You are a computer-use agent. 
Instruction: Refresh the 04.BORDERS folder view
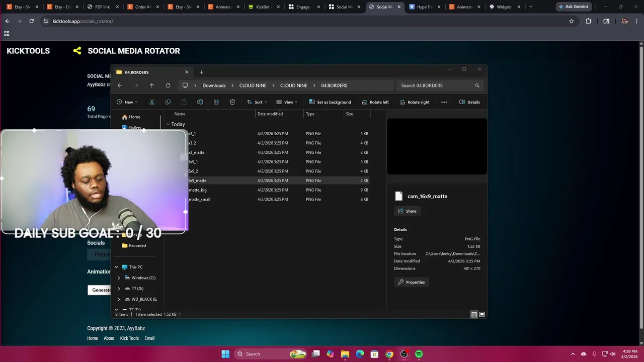coord(168,85)
